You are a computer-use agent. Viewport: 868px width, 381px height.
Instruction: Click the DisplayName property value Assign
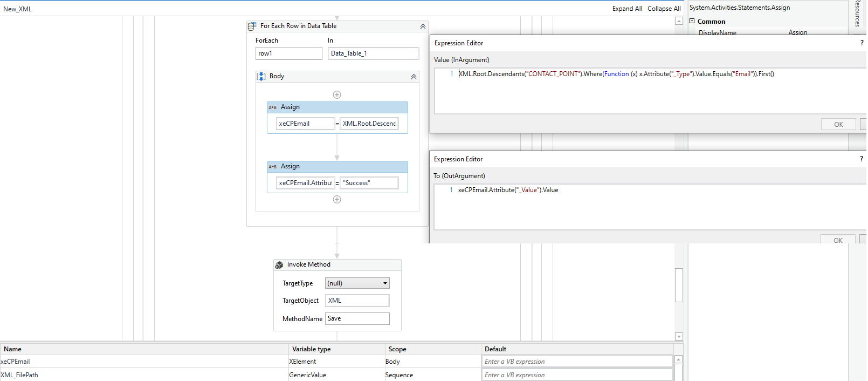coord(798,33)
